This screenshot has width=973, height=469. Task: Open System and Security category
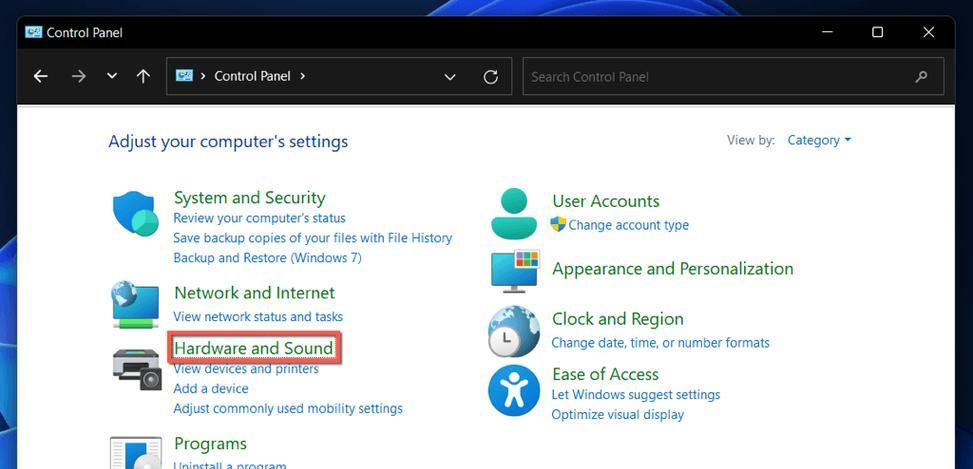coord(249,198)
